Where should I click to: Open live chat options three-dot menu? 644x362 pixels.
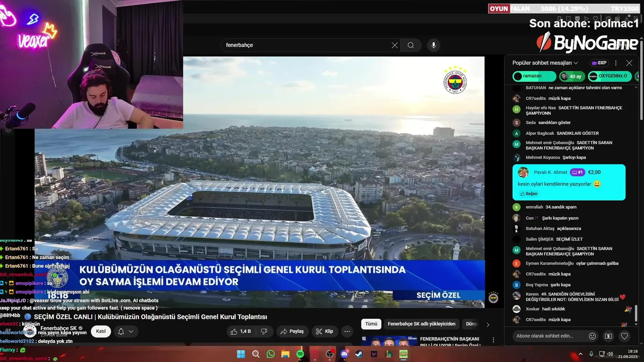616,63
